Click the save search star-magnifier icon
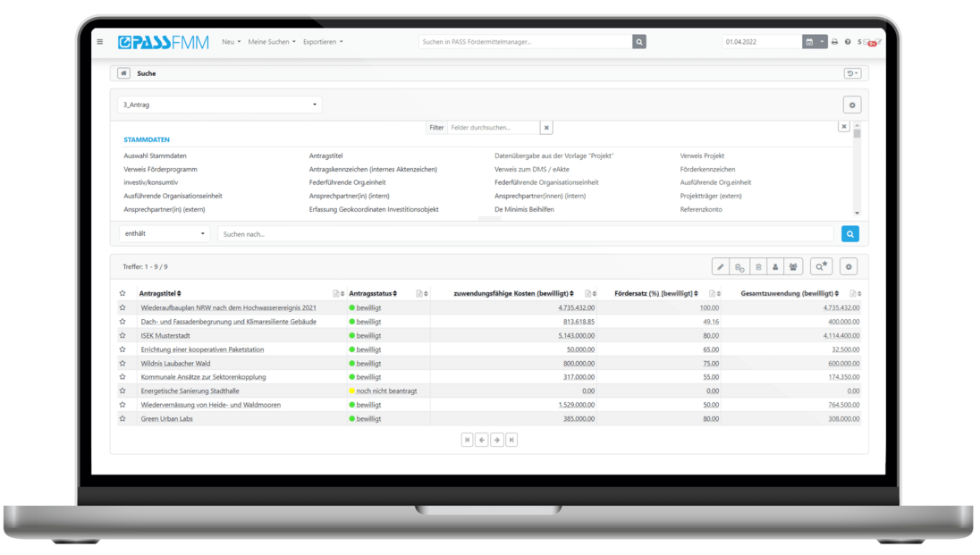The height and width of the screenshot is (555, 980). pyautogui.click(x=821, y=267)
